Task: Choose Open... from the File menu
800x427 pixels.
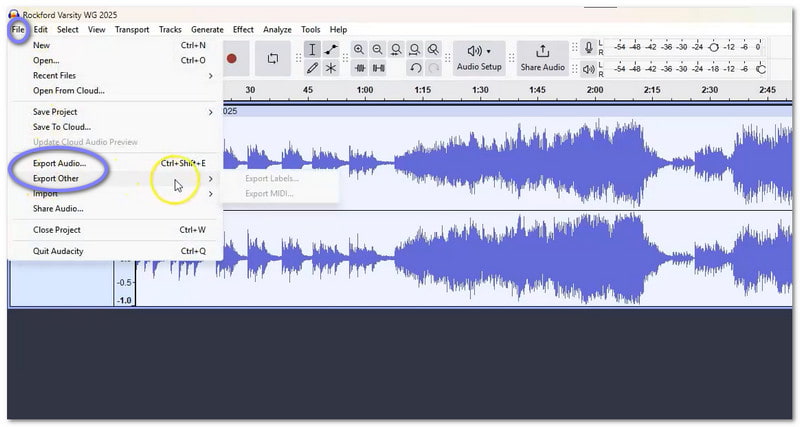Action: tap(117, 60)
